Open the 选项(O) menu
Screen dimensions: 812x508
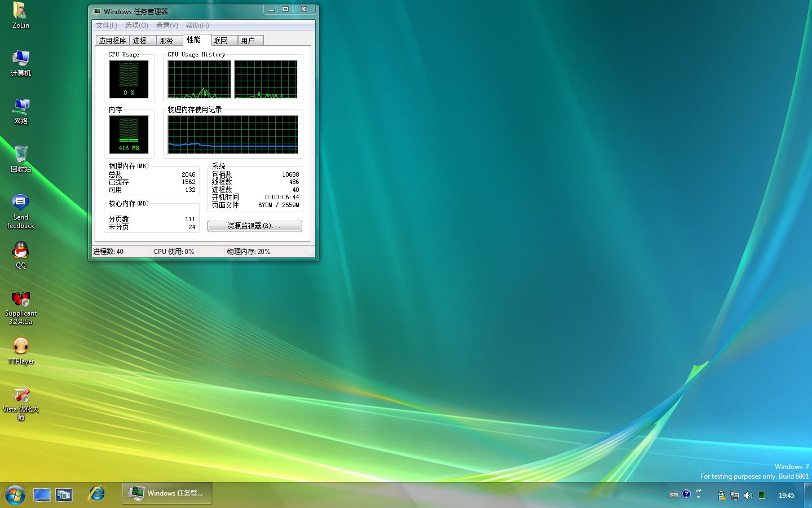[x=136, y=25]
